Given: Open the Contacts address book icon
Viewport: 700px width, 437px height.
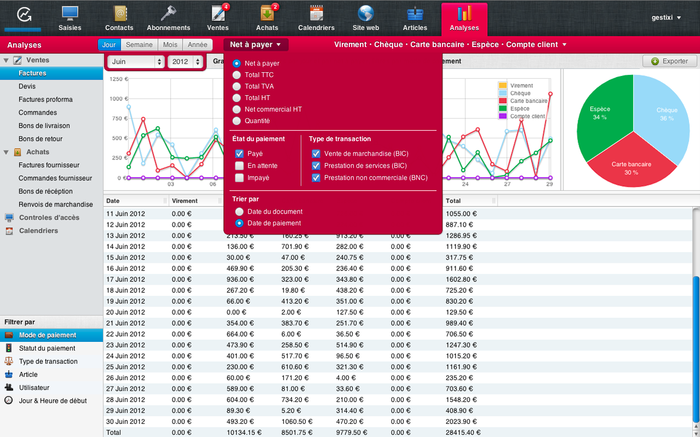Looking at the screenshot, I should point(119,15).
